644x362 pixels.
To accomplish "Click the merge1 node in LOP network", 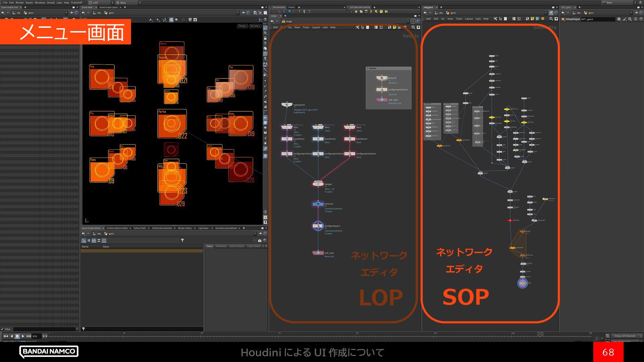I will pyautogui.click(x=318, y=184).
